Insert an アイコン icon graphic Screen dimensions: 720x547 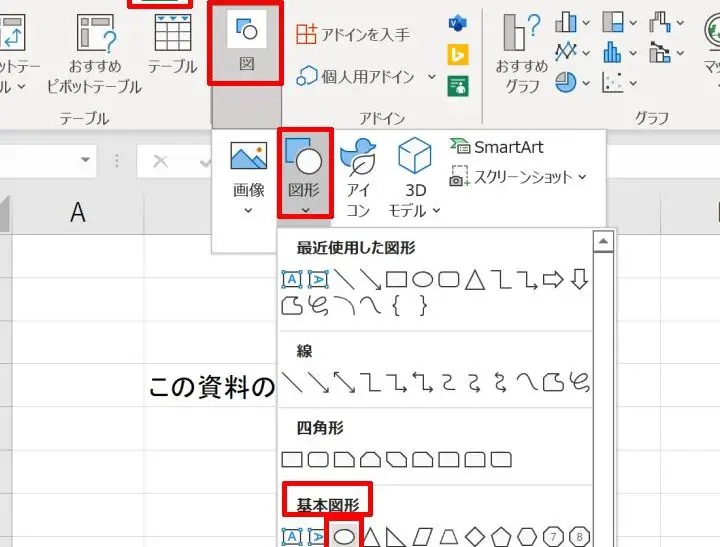358,177
